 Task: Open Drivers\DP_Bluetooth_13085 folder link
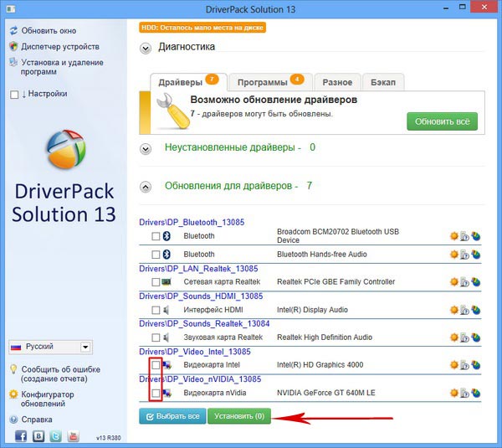point(192,222)
